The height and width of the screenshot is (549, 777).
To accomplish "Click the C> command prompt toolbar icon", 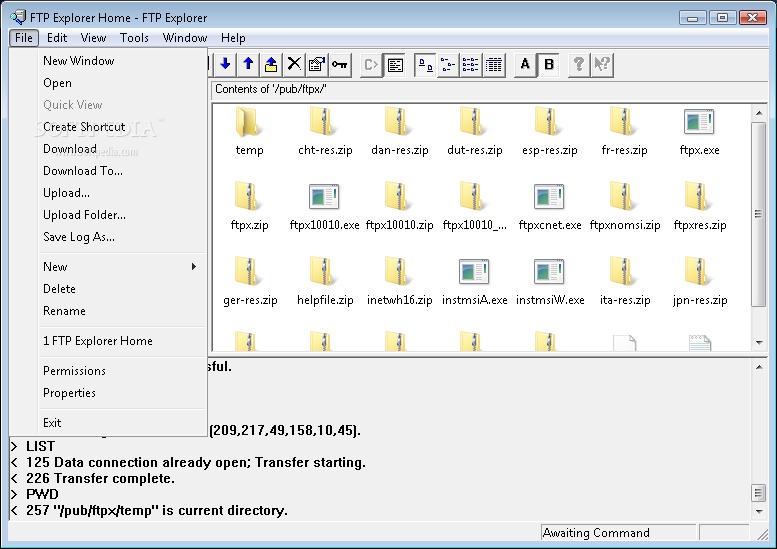I will (371, 64).
